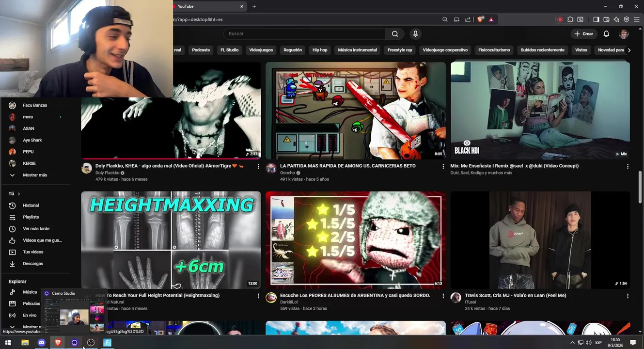Image resolution: width=644 pixels, height=349 pixels.
Task: Click the share page icon in address bar
Action: 468,19
